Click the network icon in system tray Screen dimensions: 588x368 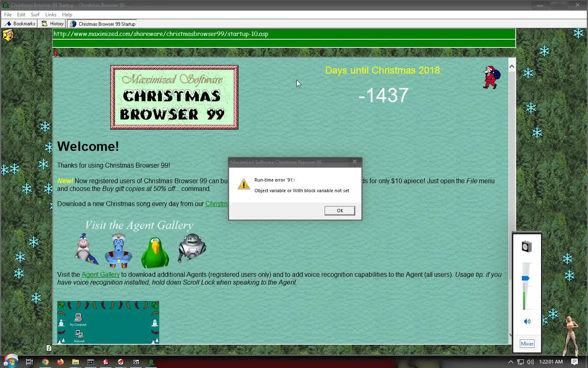pyautogui.click(x=521, y=362)
